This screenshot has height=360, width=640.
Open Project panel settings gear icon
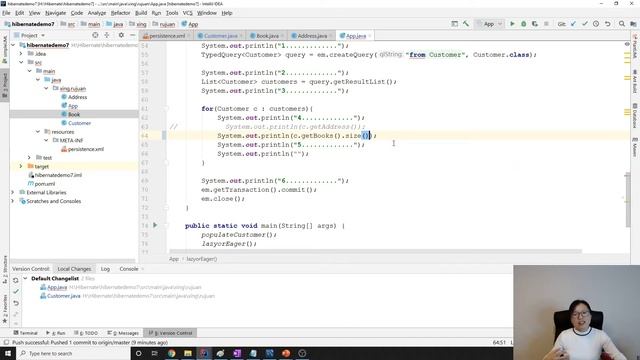tap(121, 36)
